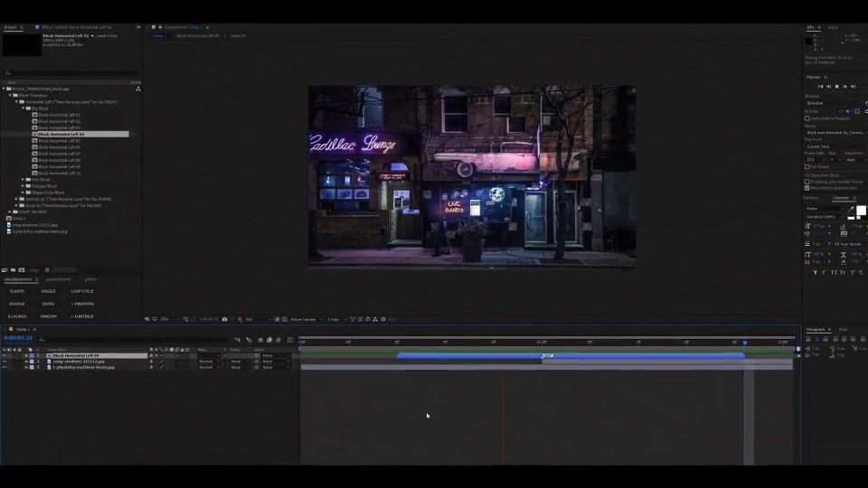
Task: Toggle video include eye icon in Preview
Action: [841, 111]
